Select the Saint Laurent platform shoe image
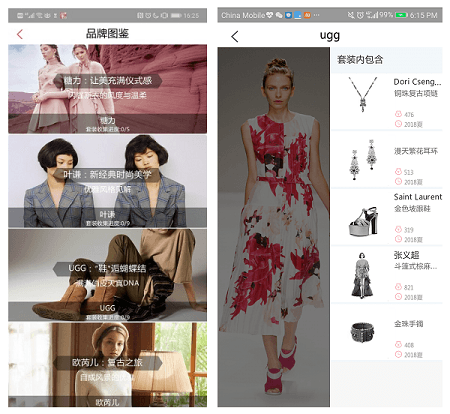The image size is (450, 414). tap(363, 221)
